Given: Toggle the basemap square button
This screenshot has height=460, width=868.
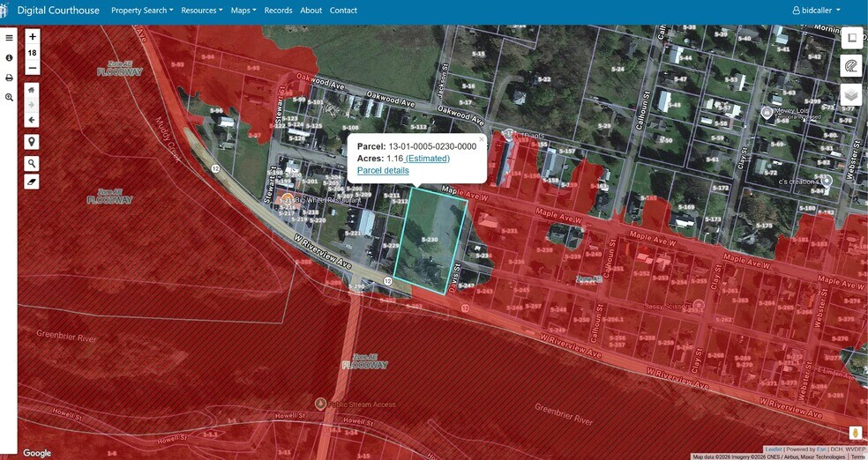Looking at the screenshot, I should point(851,38).
